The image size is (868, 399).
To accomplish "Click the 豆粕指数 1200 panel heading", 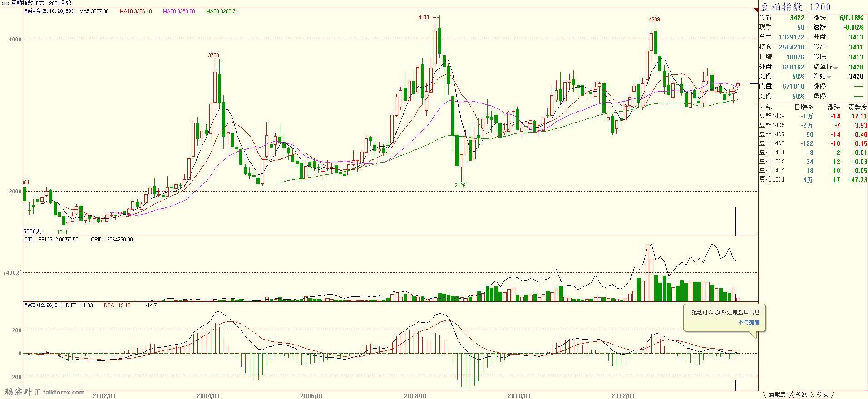I will [795, 7].
